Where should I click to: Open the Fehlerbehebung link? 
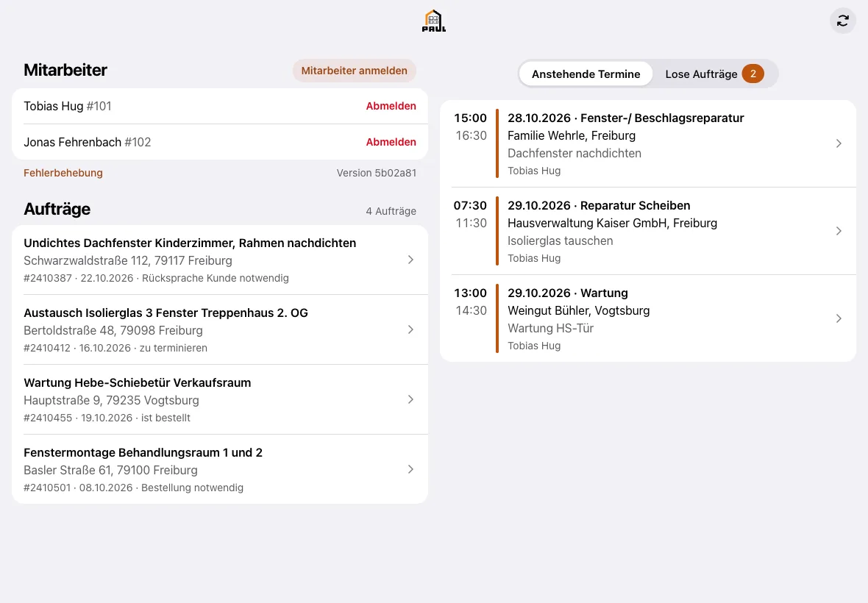point(63,173)
